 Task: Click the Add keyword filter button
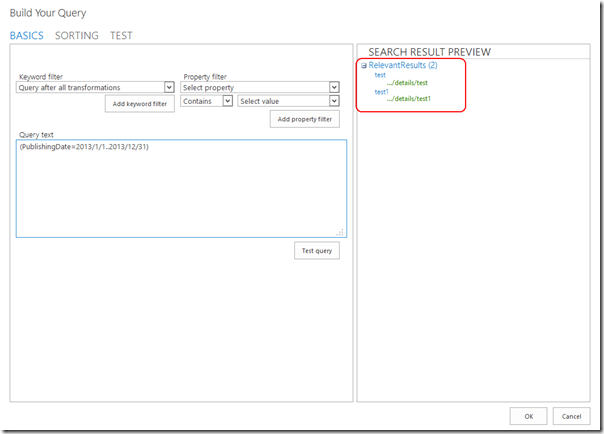coord(140,104)
